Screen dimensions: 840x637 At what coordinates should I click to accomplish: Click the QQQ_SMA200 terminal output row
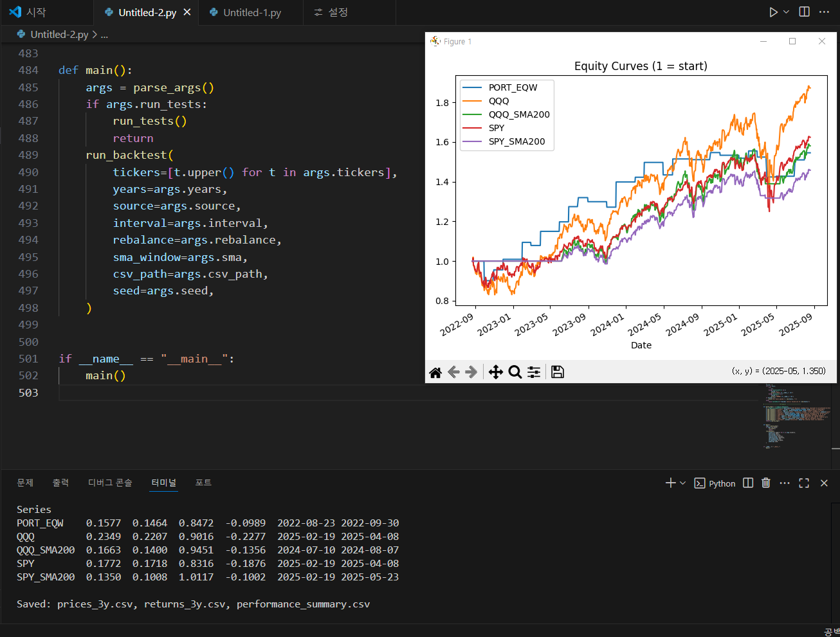[x=208, y=550]
